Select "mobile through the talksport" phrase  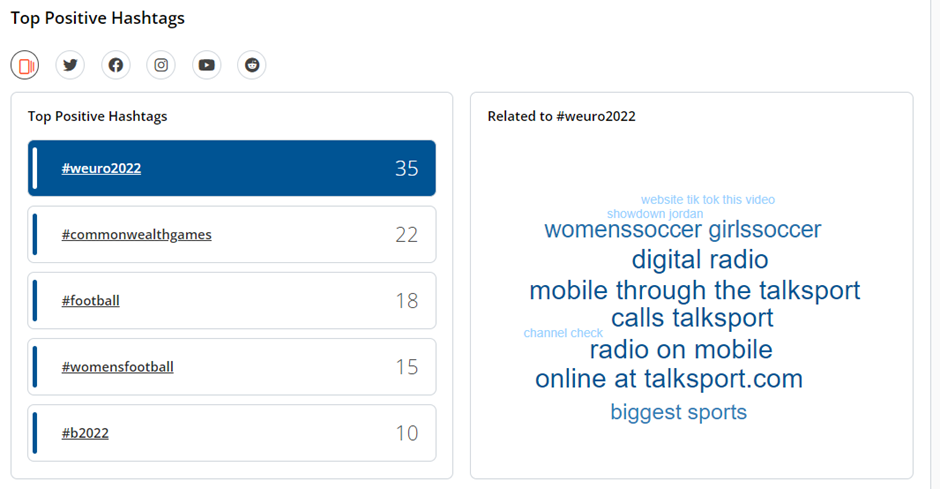[x=694, y=291]
